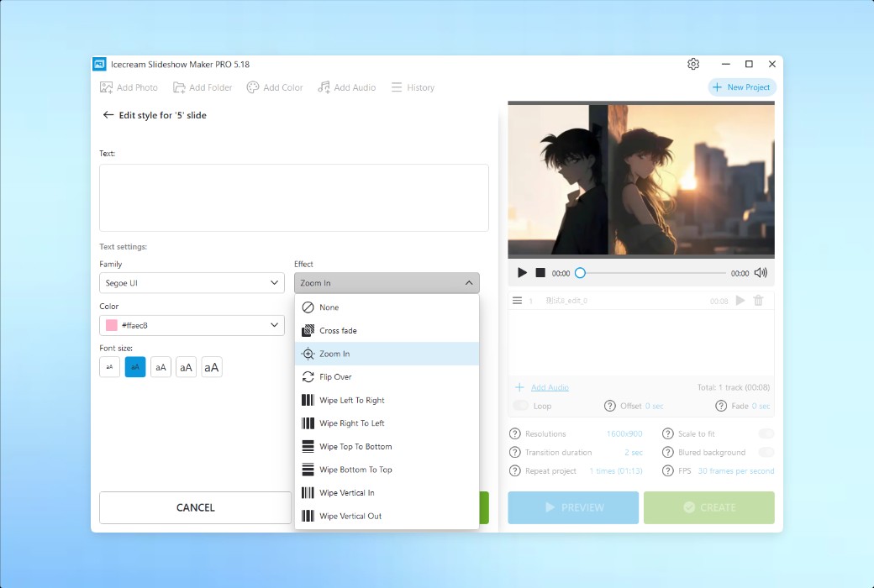Click the back arrow to leave slide editing
The height and width of the screenshot is (588, 874).
(x=108, y=115)
